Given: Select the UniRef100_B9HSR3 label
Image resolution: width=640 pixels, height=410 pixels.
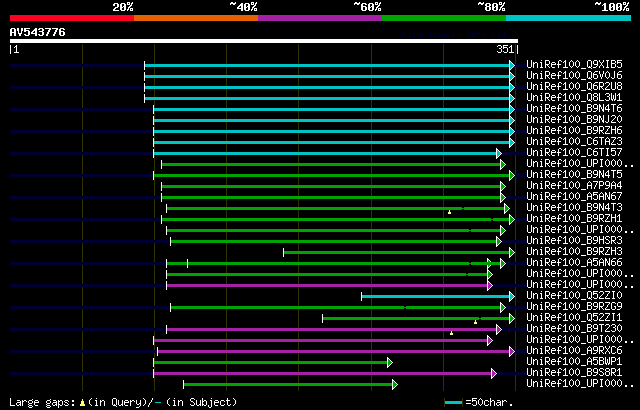Looking at the screenshot, I should click(x=574, y=241).
